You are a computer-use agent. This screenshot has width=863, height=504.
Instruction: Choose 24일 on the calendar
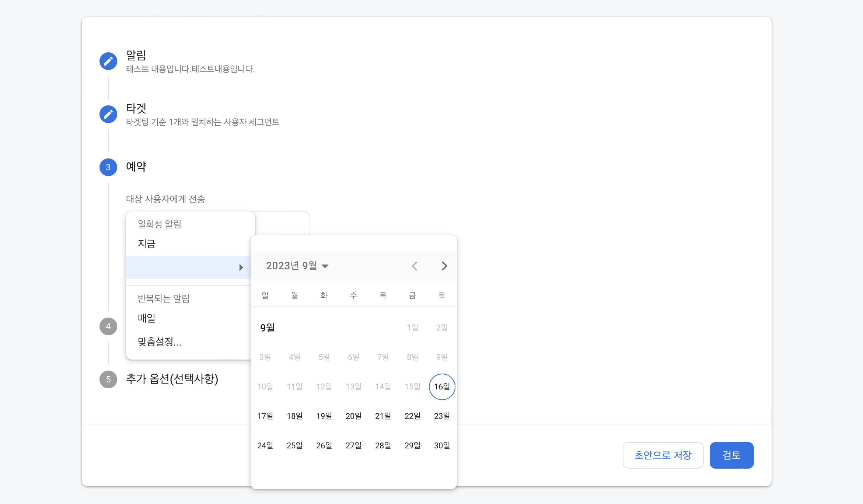point(265,445)
